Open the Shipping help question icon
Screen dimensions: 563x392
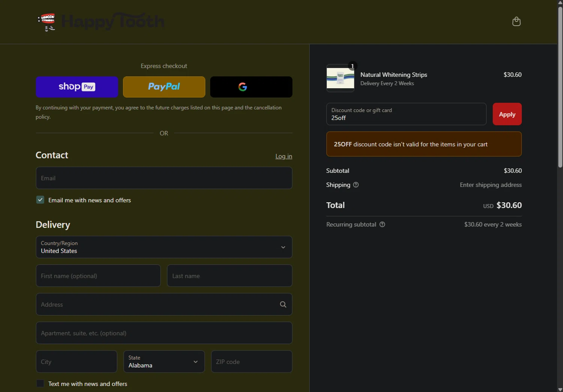coord(356,185)
